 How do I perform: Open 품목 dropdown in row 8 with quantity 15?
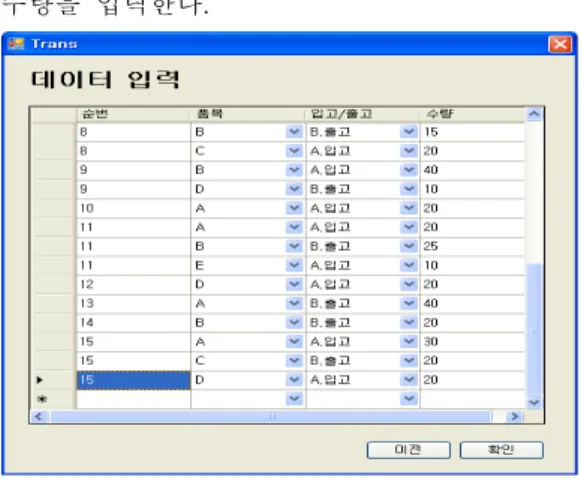(294, 132)
